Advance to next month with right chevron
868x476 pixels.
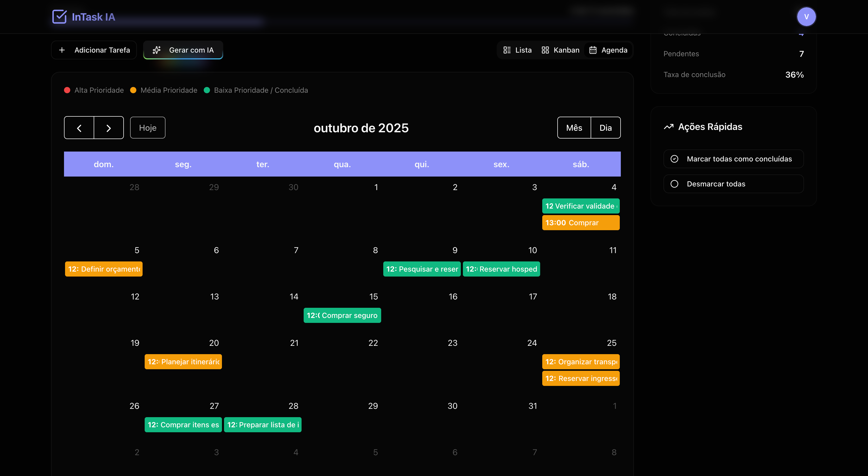click(108, 128)
